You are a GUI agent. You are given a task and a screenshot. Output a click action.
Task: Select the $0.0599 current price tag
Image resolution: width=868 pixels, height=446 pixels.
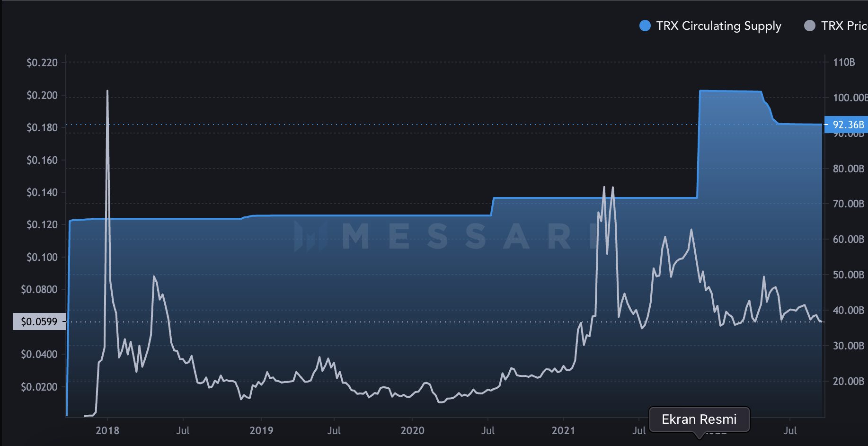pyautogui.click(x=39, y=322)
